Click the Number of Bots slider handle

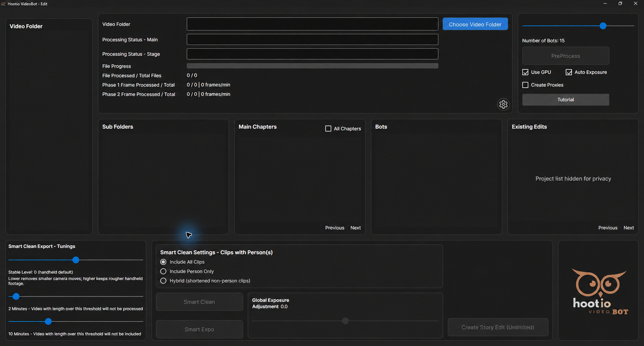tap(603, 26)
